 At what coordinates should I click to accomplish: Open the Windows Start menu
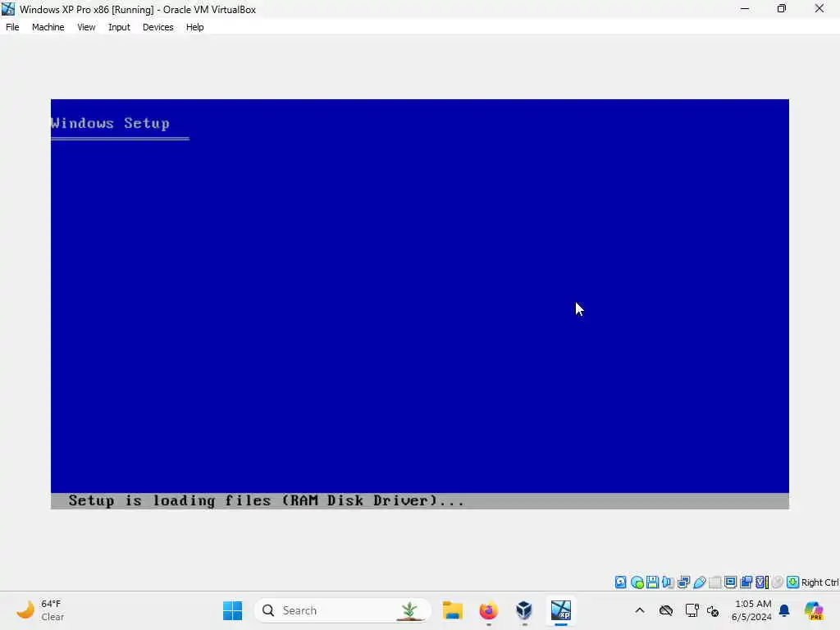click(x=232, y=610)
